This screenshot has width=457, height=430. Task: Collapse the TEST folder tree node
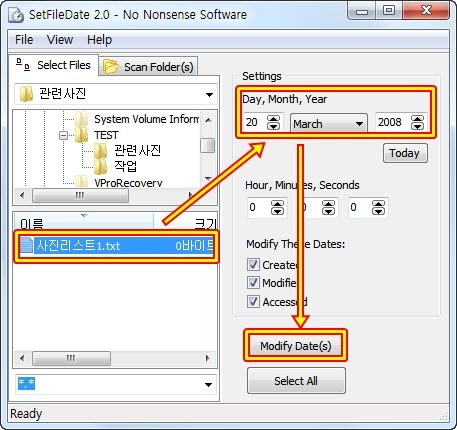63,135
